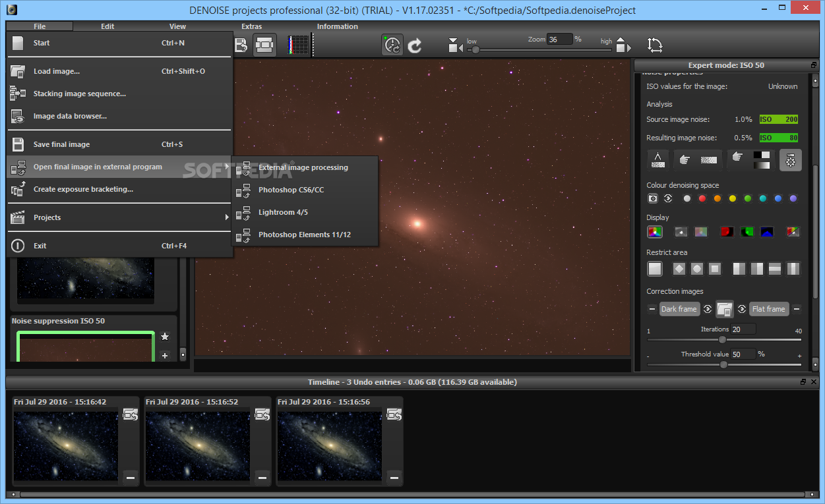The width and height of the screenshot is (825, 504).
Task: Choose Photoshop CS6/CC from submenu
Action: pyautogui.click(x=305, y=190)
